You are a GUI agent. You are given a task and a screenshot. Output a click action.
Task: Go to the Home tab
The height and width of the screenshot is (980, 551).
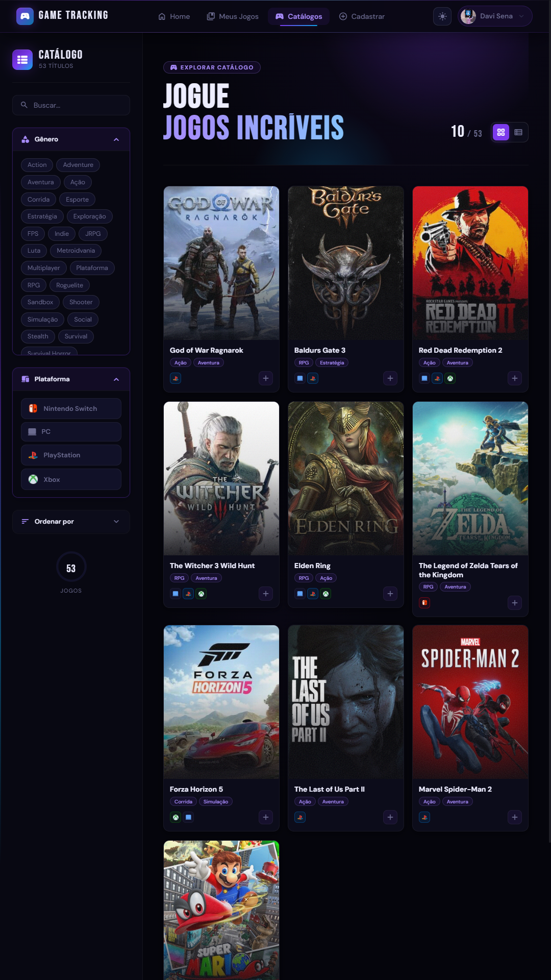coord(174,16)
